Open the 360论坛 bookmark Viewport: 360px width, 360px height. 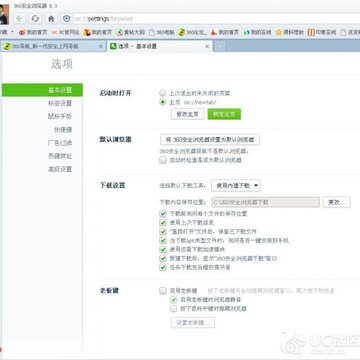[192, 32]
